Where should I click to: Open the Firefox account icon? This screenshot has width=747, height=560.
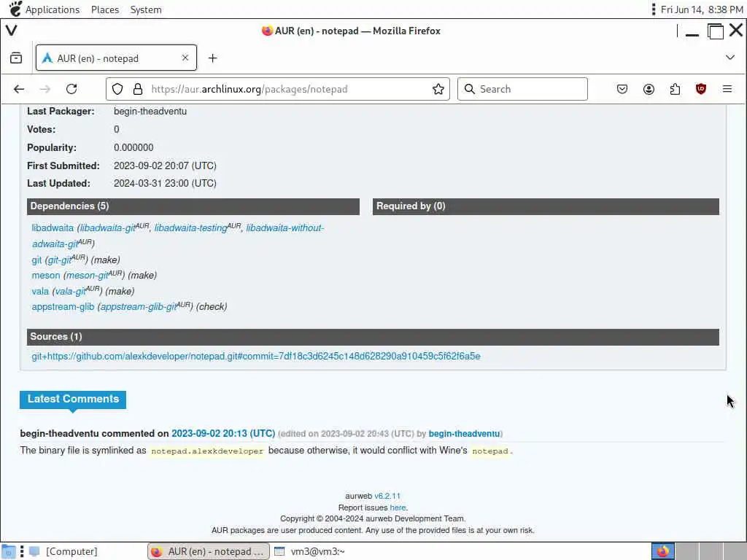tap(649, 89)
